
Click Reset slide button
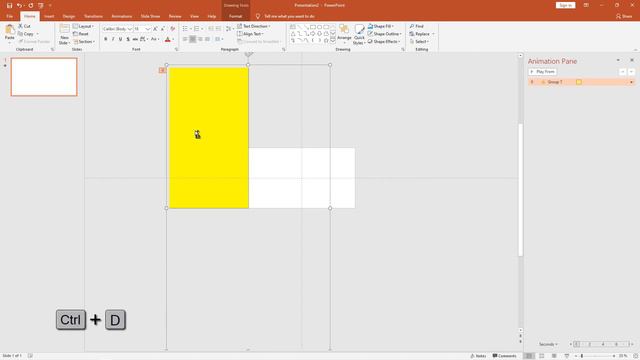(81, 34)
